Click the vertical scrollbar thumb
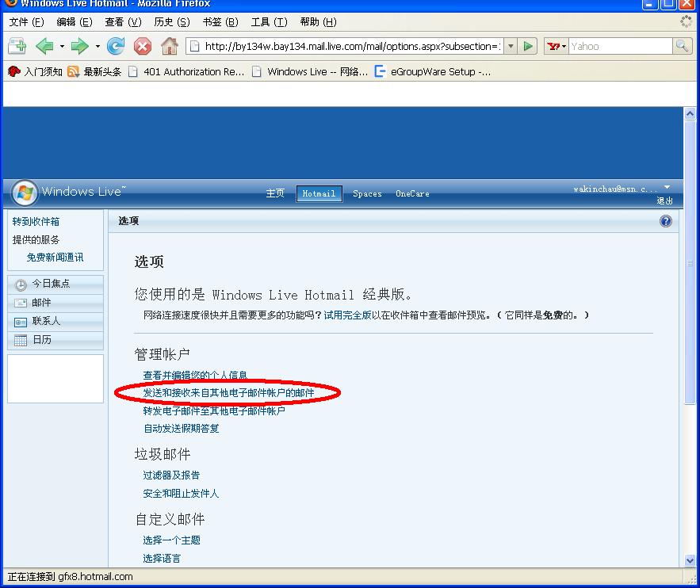The height and width of the screenshot is (588, 700). tap(690, 262)
